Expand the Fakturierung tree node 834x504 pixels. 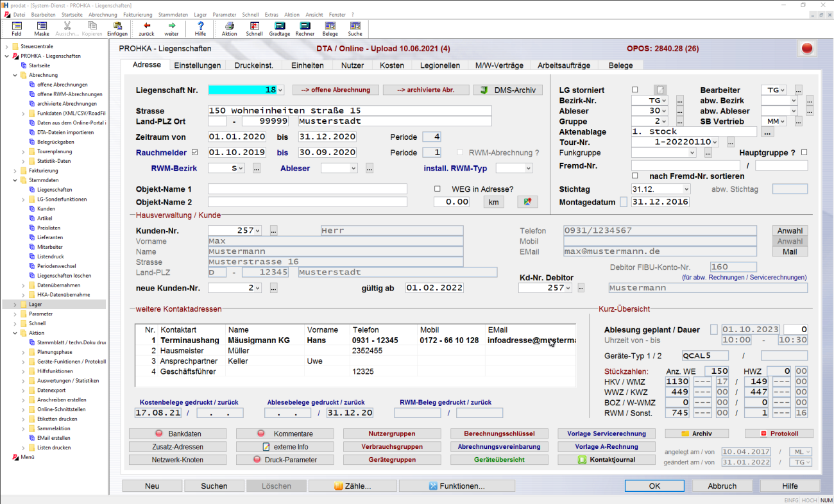tap(15, 171)
